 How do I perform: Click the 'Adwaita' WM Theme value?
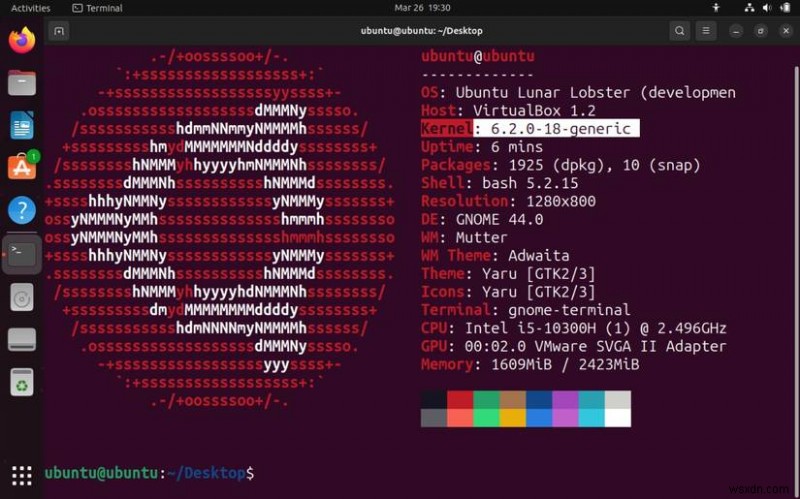point(539,256)
